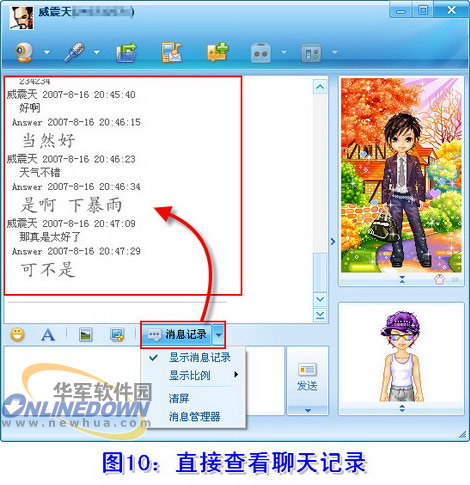Collapse the side avatar panel arrow

(x=333, y=241)
